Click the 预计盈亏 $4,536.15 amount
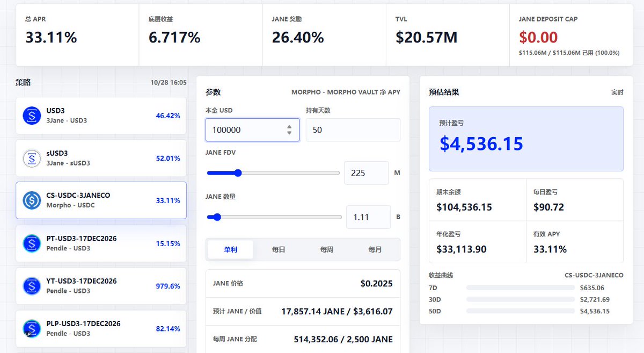 pos(481,143)
